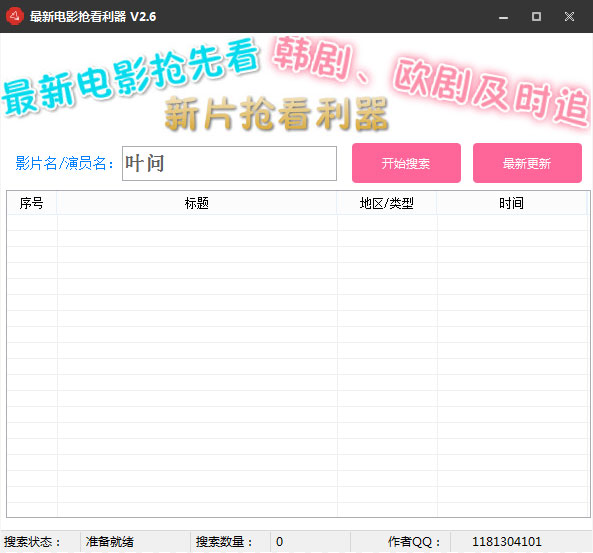
Task: Sort results by the 时间 column header
Action: (x=511, y=203)
